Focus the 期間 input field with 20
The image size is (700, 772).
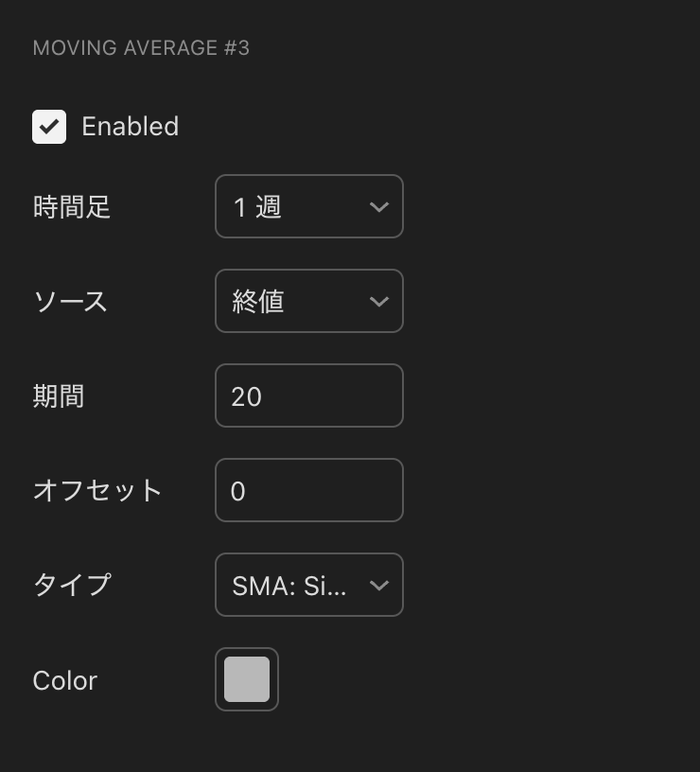[x=309, y=395]
